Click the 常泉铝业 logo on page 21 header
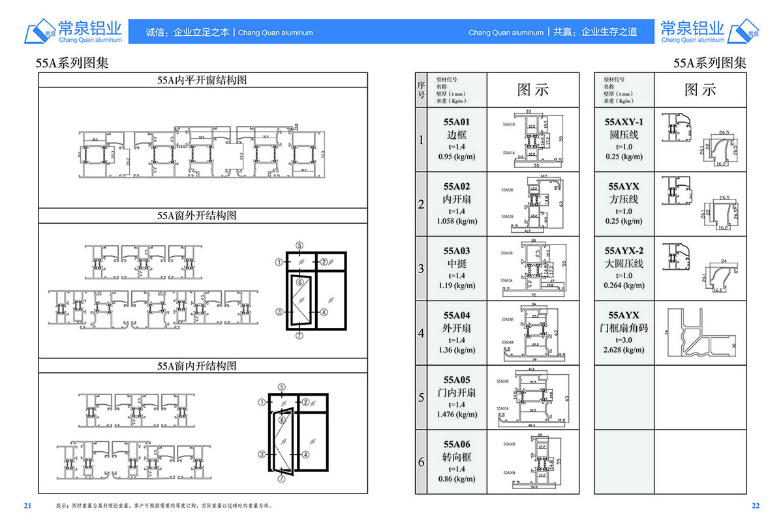 (73, 31)
